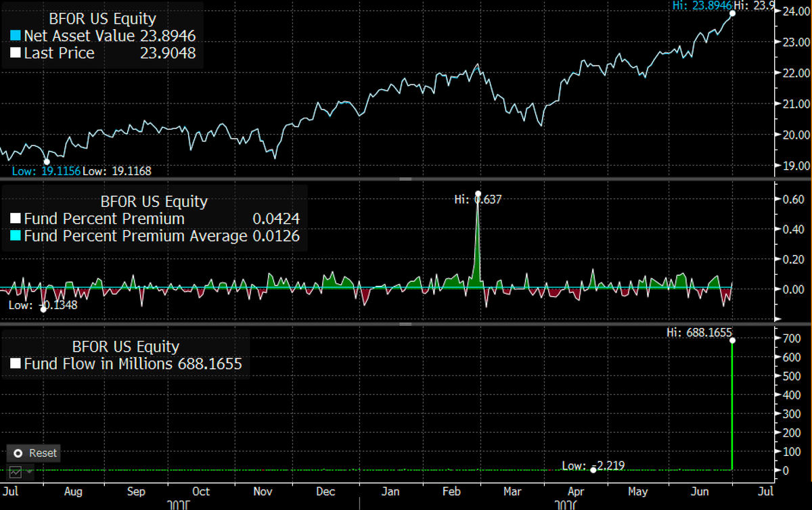Select Fund Flow in Millions 688.1655 label
The width and height of the screenshot is (812, 510).
click(x=133, y=365)
